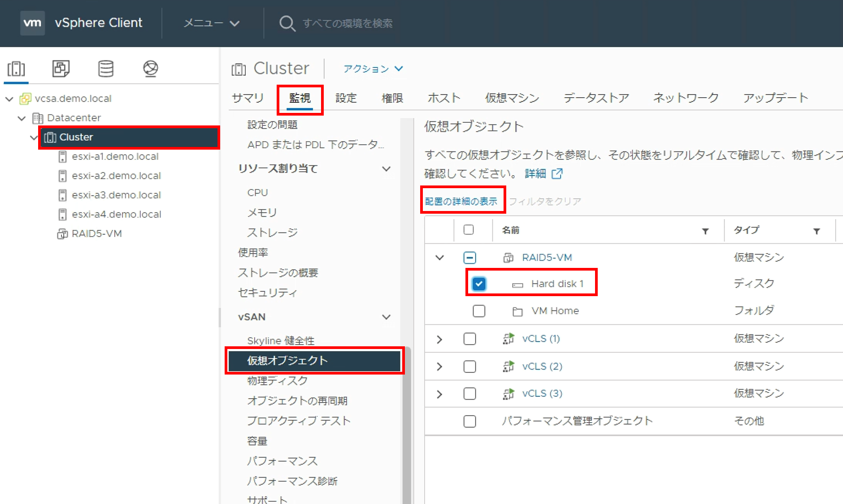Screen dimensions: 843x504
Task: Open the アクション dropdown
Action: click(373, 69)
